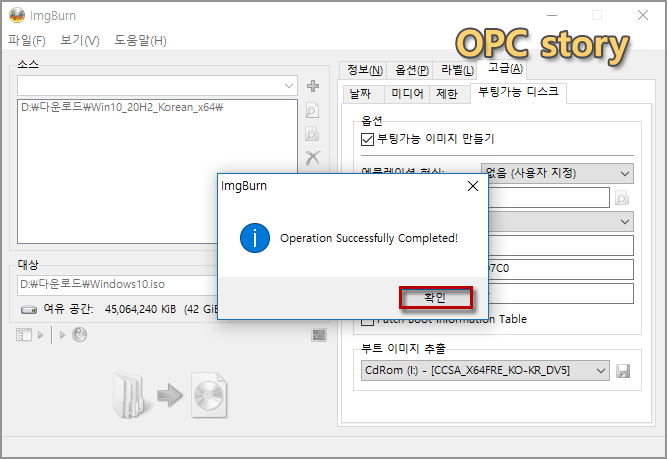Open the 미디어 sub-tab
This screenshot has width=667, height=459.
point(407,94)
